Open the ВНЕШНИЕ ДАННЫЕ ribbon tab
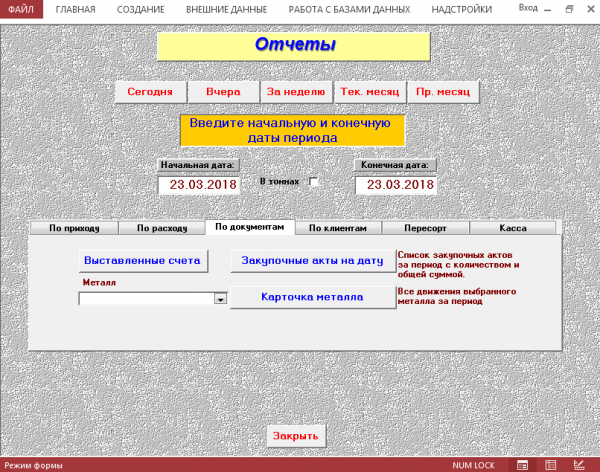Viewport: 600px width, 472px height. (x=227, y=9)
